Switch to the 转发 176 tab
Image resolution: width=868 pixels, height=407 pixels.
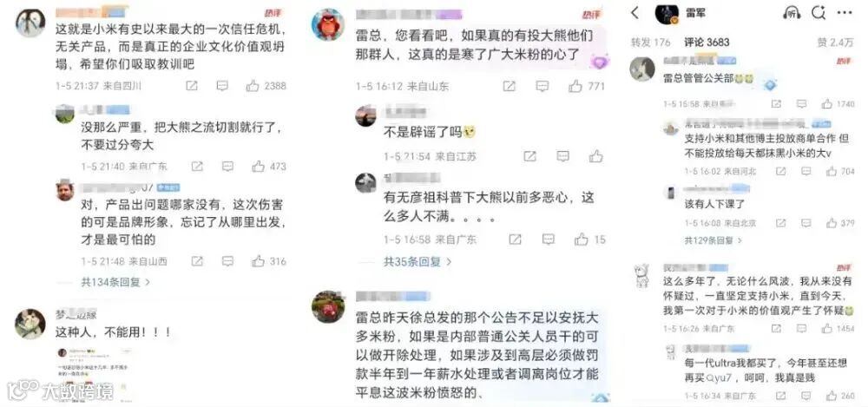[x=650, y=42]
